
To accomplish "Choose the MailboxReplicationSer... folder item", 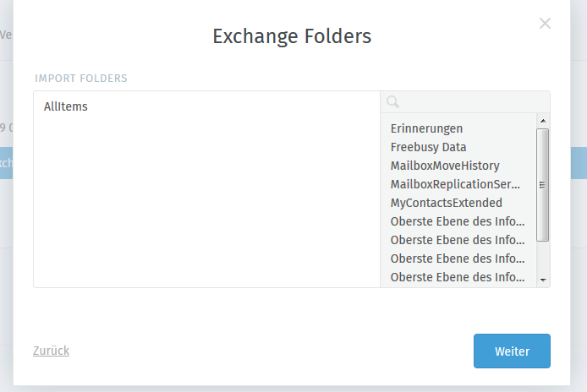I will coord(455,184).
